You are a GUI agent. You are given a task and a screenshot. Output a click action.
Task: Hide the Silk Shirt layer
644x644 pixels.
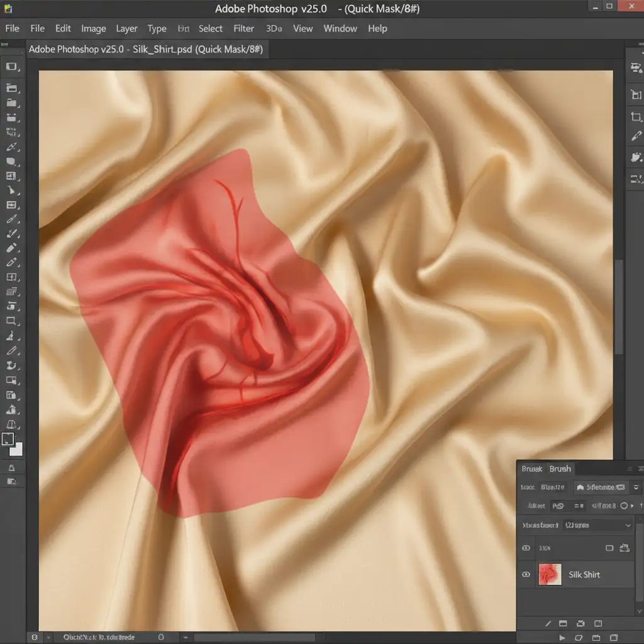tap(526, 574)
